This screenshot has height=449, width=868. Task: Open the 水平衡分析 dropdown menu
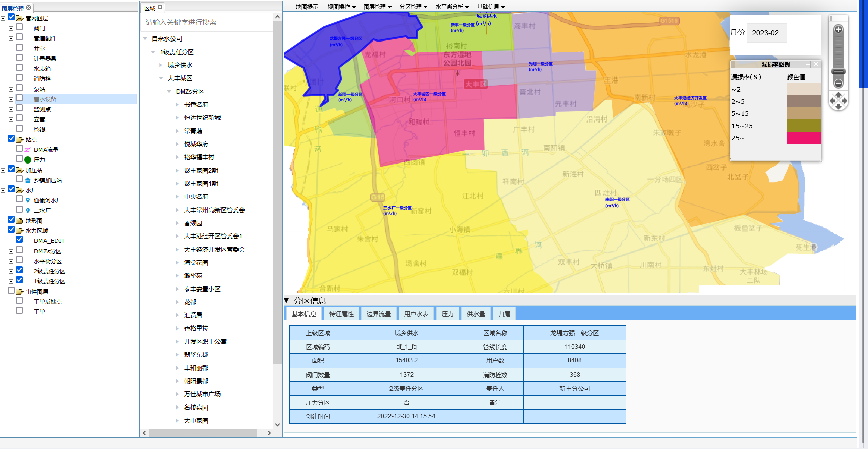pyautogui.click(x=452, y=7)
